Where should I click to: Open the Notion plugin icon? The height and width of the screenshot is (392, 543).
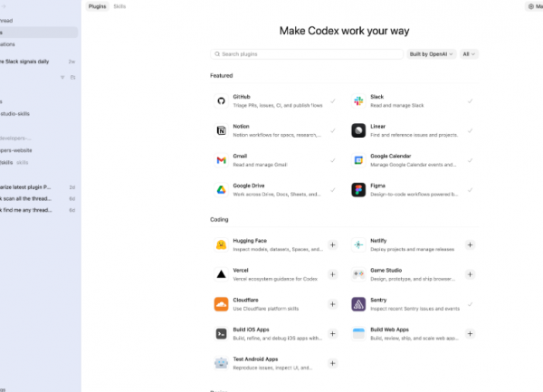(x=221, y=130)
